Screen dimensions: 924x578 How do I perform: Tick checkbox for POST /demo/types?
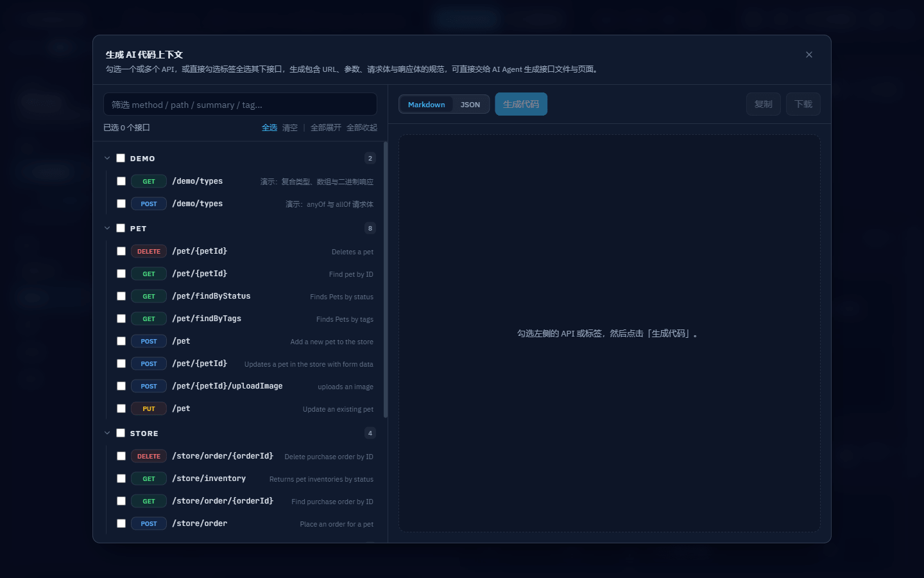click(121, 204)
